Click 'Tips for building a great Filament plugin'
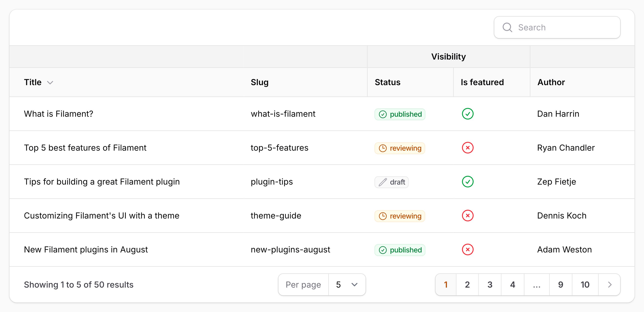This screenshot has height=312, width=644. click(x=102, y=182)
